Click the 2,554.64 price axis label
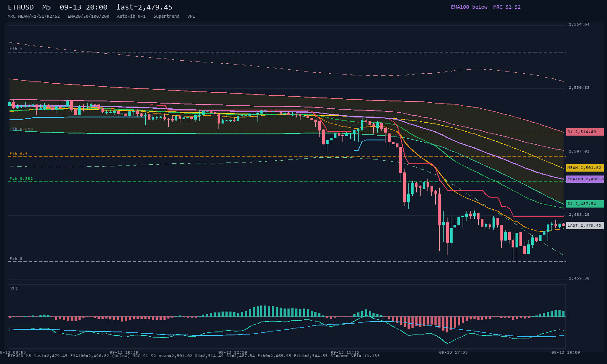607x364 pixels. (579, 24)
